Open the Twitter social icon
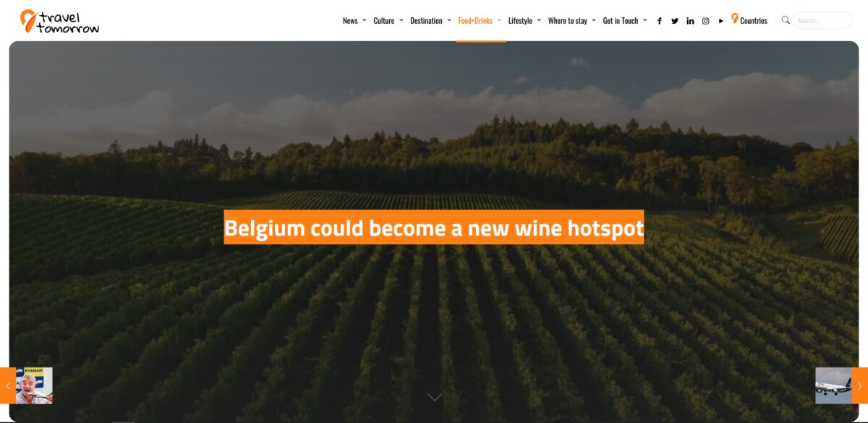Screen dimensions: 868x423 [x=675, y=21]
